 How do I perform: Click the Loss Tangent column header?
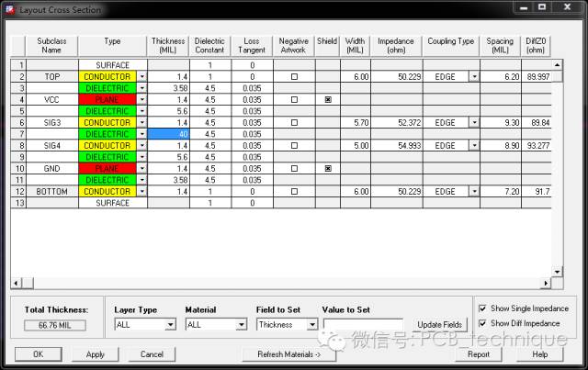252,46
